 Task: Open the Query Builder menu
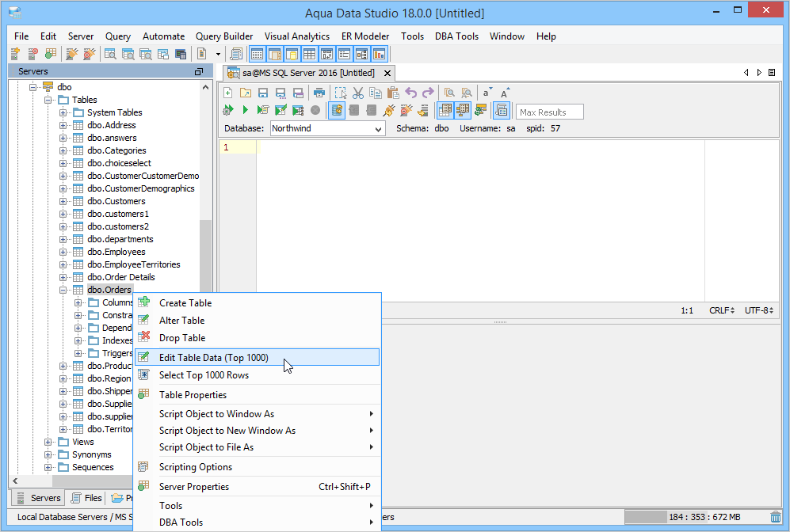click(x=224, y=36)
